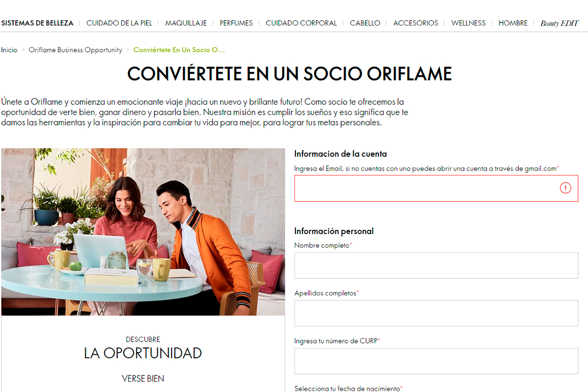
Task: Open the Wellness menu
Action: tap(468, 23)
